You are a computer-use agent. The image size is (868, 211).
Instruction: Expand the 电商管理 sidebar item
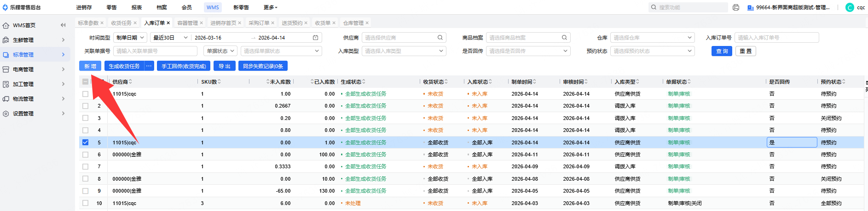pos(35,69)
